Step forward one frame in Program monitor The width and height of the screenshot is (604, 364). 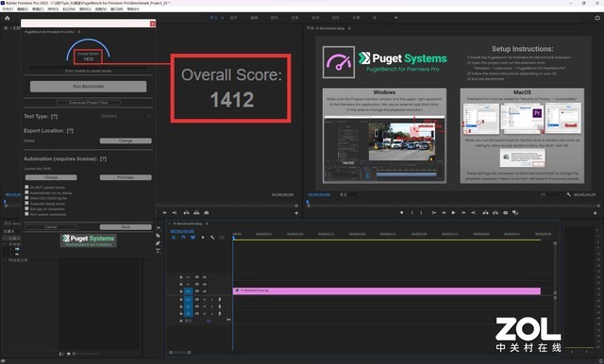pos(463,212)
